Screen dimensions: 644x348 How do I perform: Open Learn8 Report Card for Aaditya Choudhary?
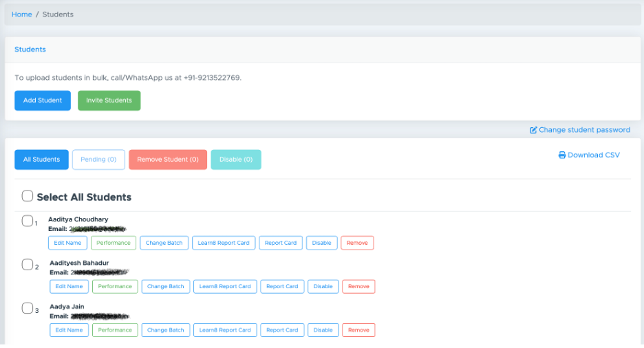(x=224, y=243)
